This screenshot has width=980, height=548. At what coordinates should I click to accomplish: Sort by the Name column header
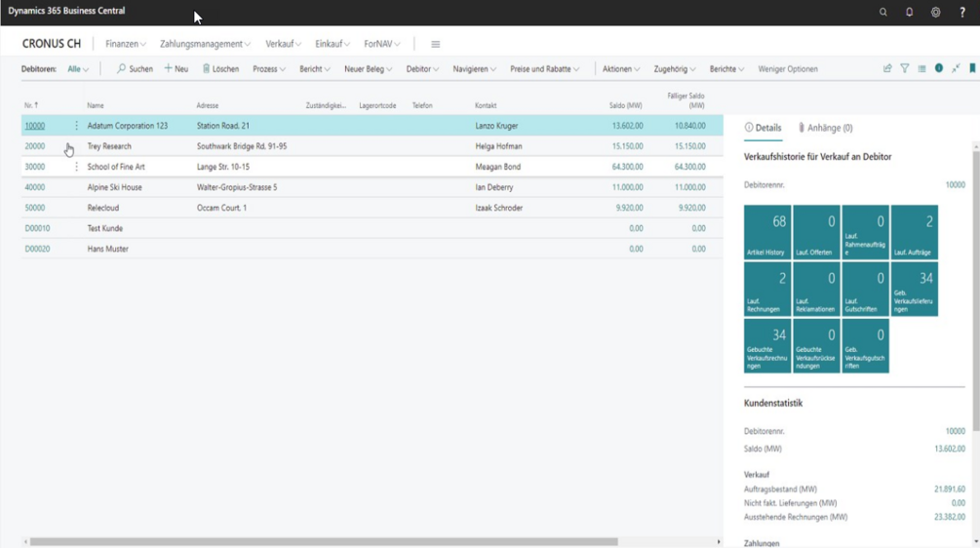96,105
